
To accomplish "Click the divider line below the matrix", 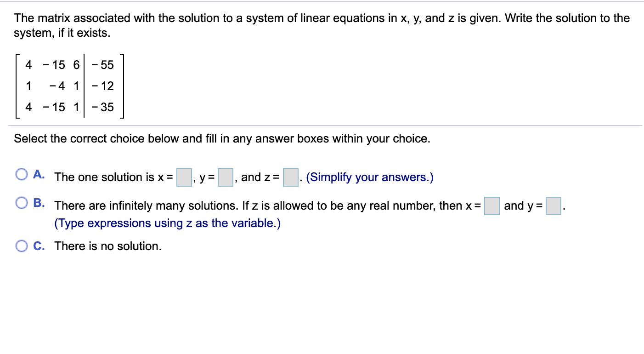I will (x=322, y=125).
